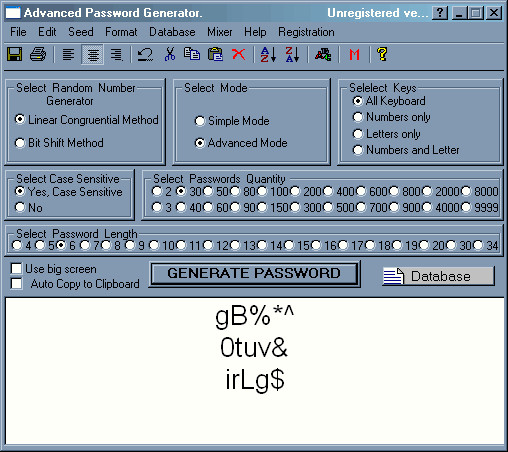
Task: Enable Auto Copy to Clipboard checkbox
Action: click(16, 284)
